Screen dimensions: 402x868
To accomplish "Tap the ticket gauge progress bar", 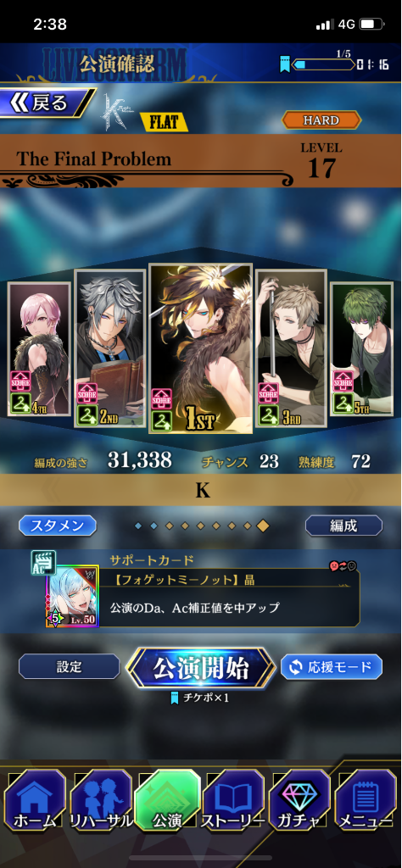I will [x=323, y=64].
